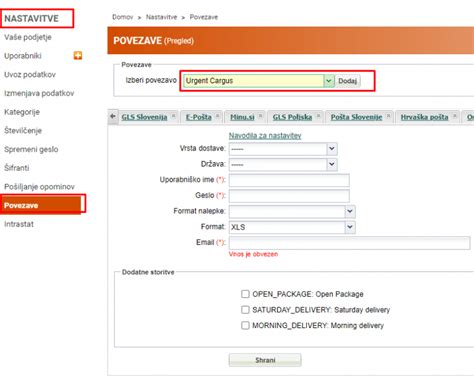The image size is (474, 383).
Task: Open Šifranti in the sidebar
Action: (x=16, y=168)
